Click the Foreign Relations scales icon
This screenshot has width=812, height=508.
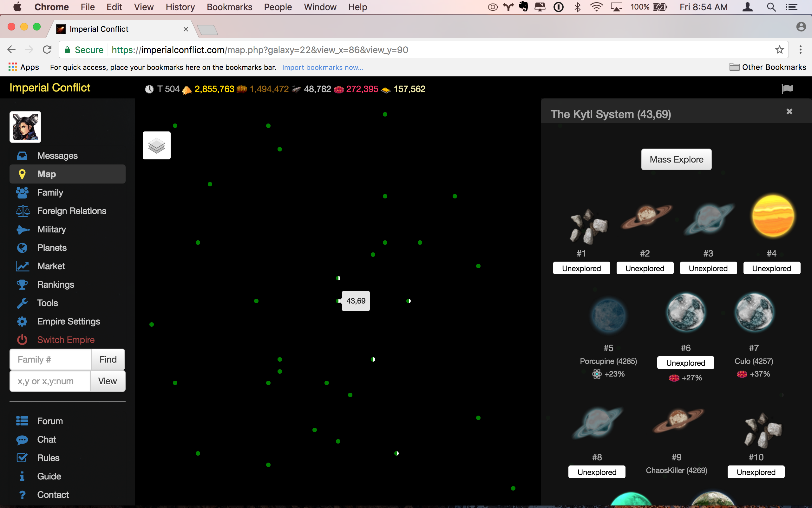point(23,211)
